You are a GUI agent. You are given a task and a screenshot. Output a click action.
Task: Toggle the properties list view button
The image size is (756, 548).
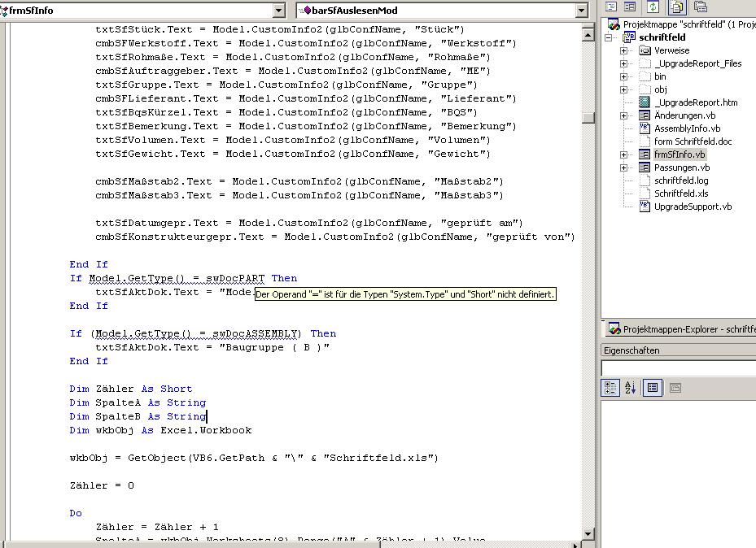pyautogui.click(x=652, y=388)
